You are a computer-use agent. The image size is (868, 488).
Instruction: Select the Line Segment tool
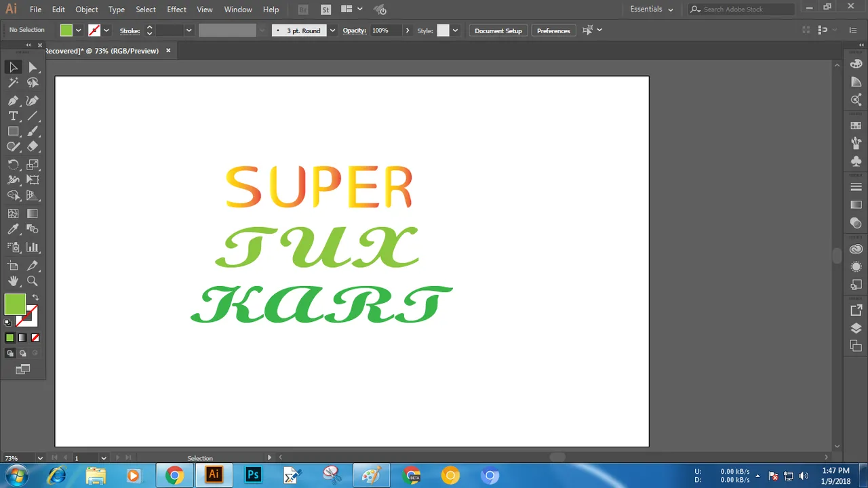click(x=33, y=116)
